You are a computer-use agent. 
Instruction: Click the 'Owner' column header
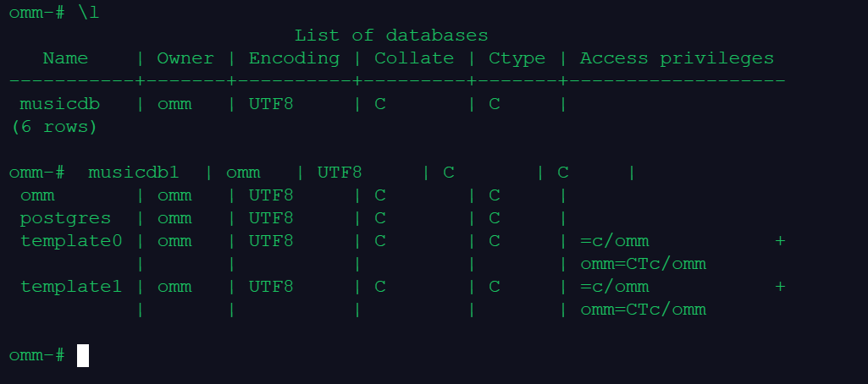(x=185, y=58)
